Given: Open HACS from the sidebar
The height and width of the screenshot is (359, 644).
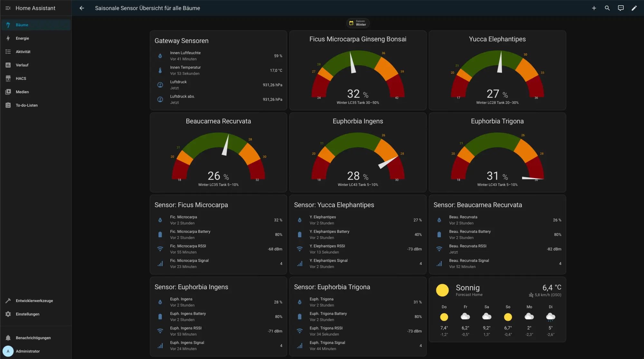Looking at the screenshot, I should click(x=21, y=79).
